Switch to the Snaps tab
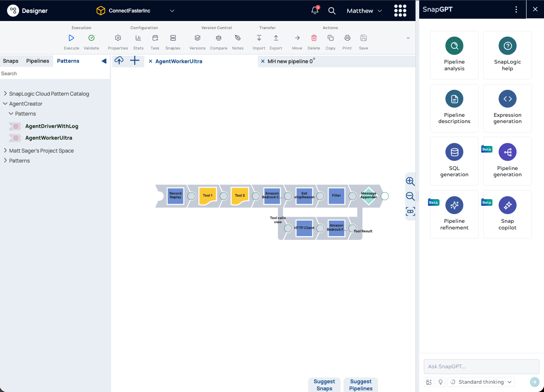 (x=11, y=61)
